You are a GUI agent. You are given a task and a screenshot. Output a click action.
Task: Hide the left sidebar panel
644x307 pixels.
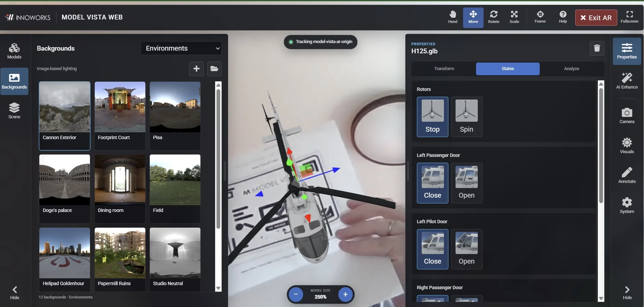tap(15, 293)
